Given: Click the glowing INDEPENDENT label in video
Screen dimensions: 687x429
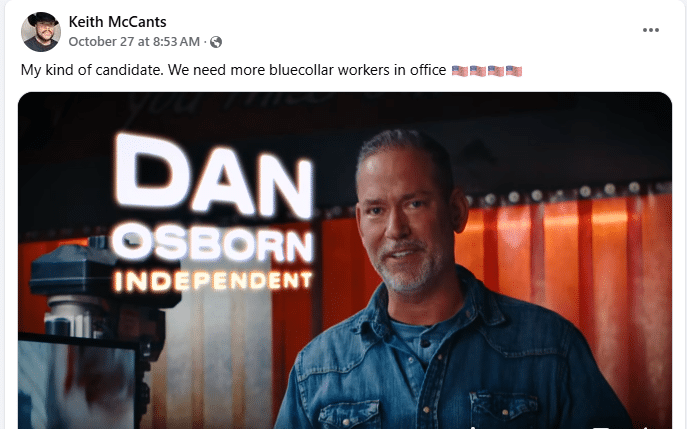Looking at the screenshot, I should (x=213, y=282).
